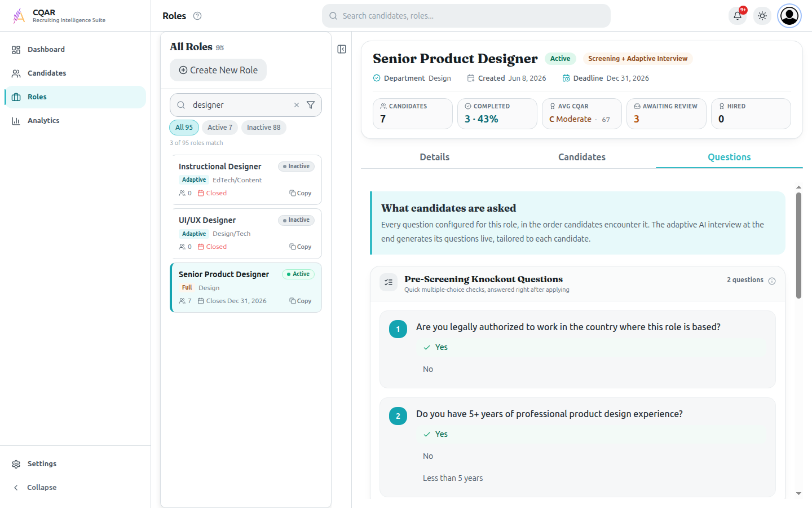Collapse the roles list panel icon

coord(342,49)
